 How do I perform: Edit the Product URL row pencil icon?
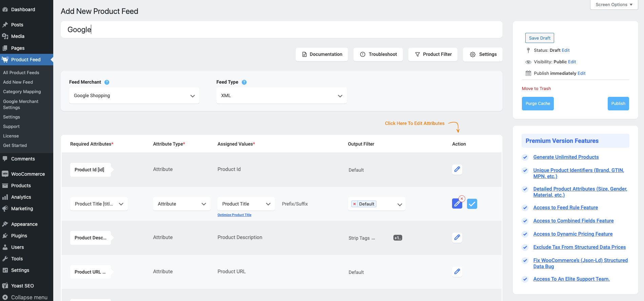click(457, 272)
